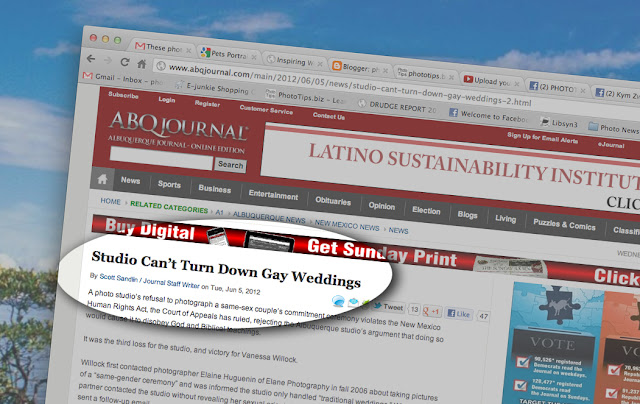This screenshot has height=404, width=640.
Task: Click the Subscribe link in the top bar
Action: (x=123, y=95)
